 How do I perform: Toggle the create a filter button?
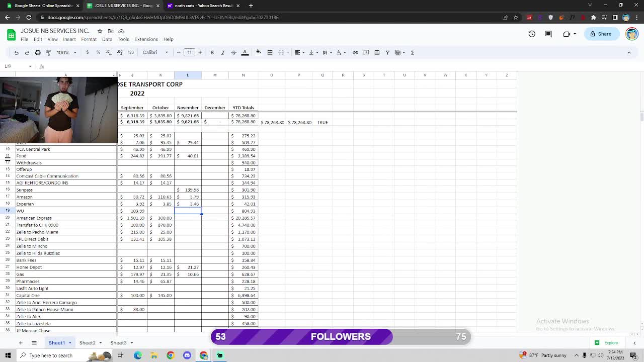(x=387, y=52)
